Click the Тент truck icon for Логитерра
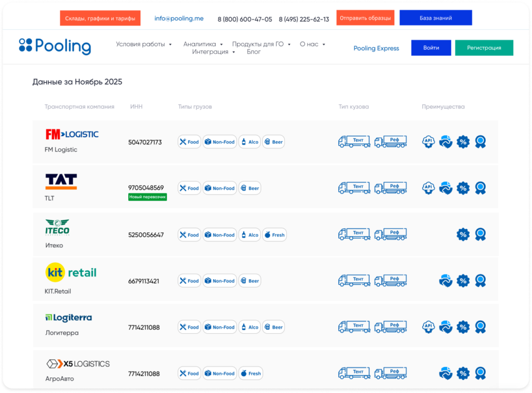This screenshot has height=393, width=532. coord(354,327)
